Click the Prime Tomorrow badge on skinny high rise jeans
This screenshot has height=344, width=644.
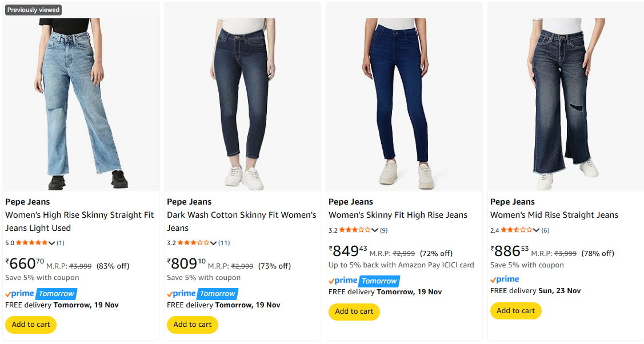364,281
